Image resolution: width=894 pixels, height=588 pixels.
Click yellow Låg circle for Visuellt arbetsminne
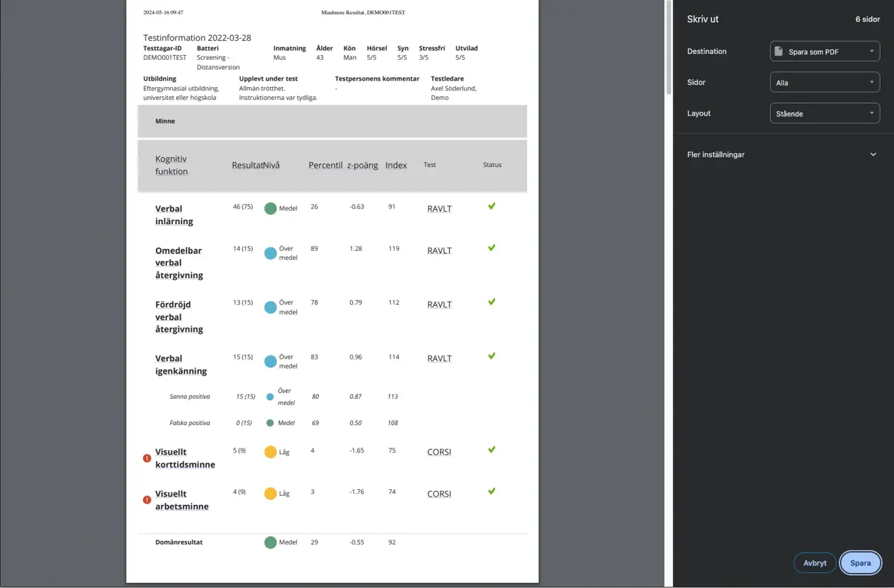270,494
